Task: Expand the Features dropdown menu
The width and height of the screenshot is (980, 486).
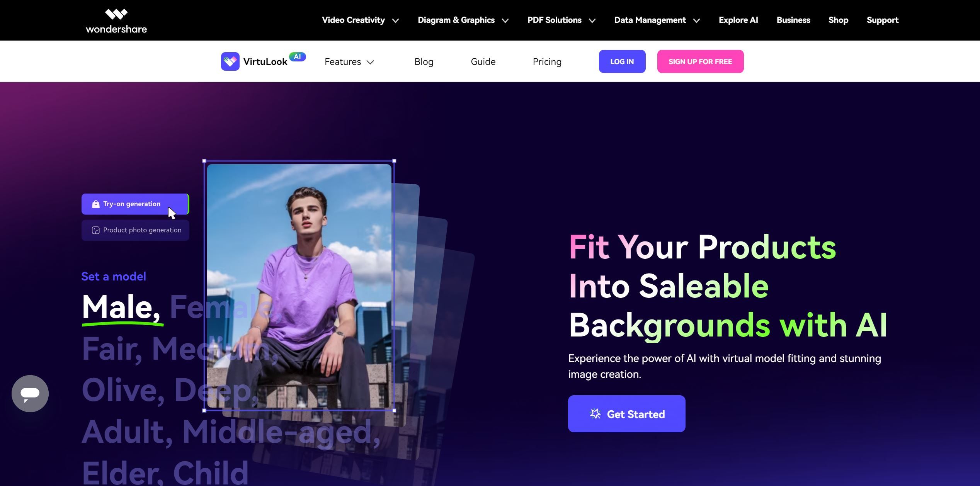Action: 349,61
